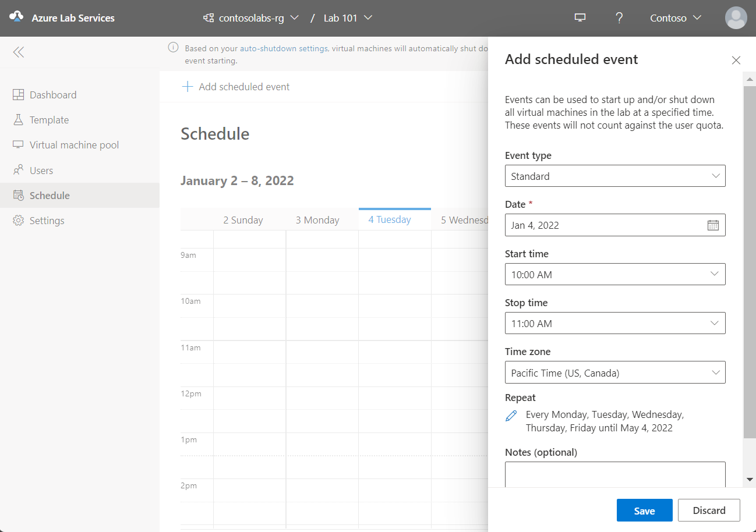Open help via the question mark icon
This screenshot has width=756, height=532.
pos(619,18)
